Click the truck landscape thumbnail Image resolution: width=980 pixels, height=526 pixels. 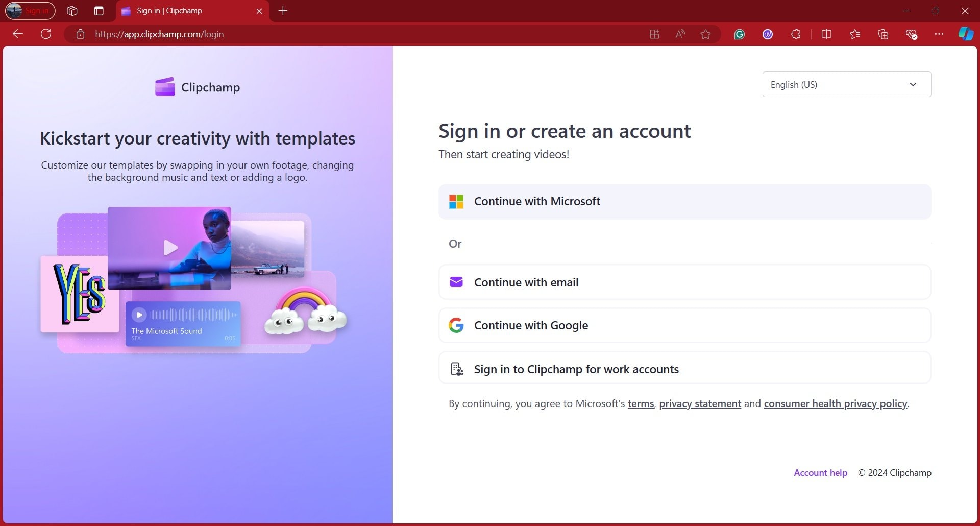[268, 249]
